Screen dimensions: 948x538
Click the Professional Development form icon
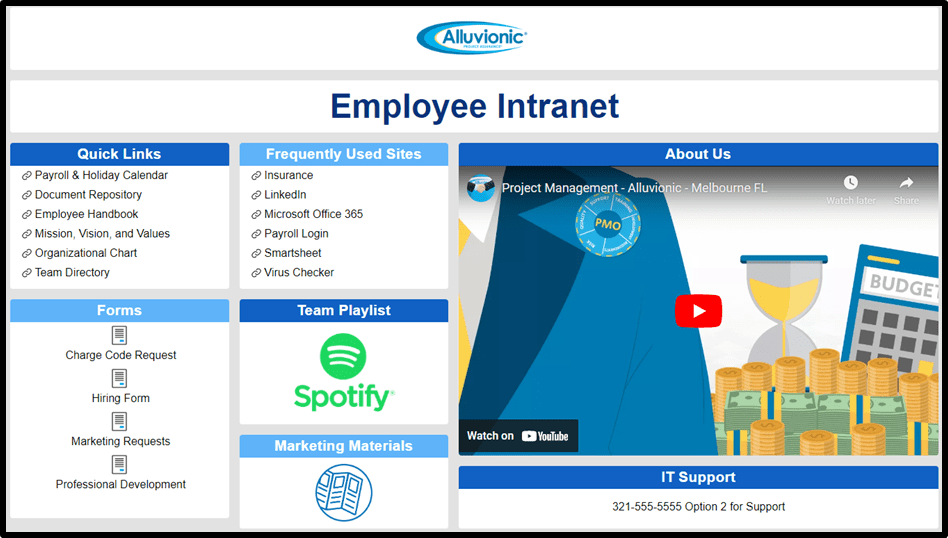(119, 464)
